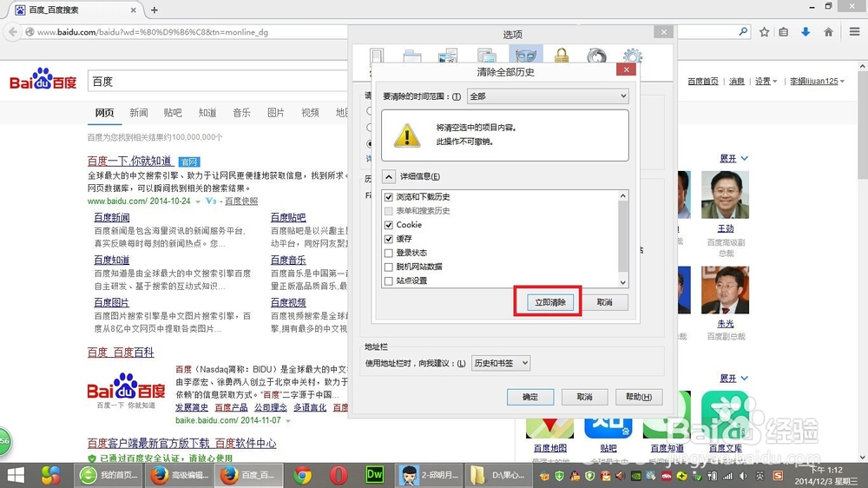Viewport: 868px width, 488px height.
Task: Open the D:\ folder taskbar item
Action: point(498,475)
